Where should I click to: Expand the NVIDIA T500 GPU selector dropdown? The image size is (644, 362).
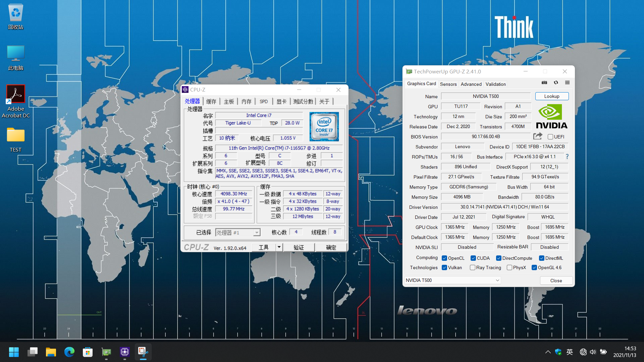pos(452,280)
